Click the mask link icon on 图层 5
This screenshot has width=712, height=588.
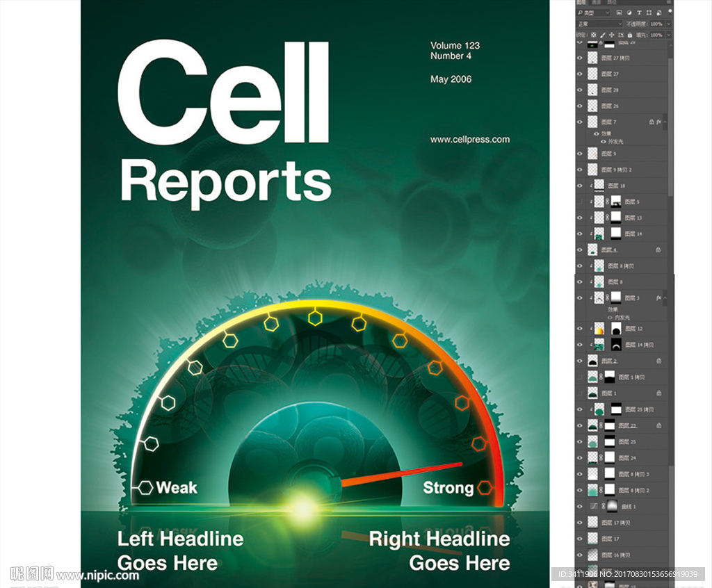[608, 202]
